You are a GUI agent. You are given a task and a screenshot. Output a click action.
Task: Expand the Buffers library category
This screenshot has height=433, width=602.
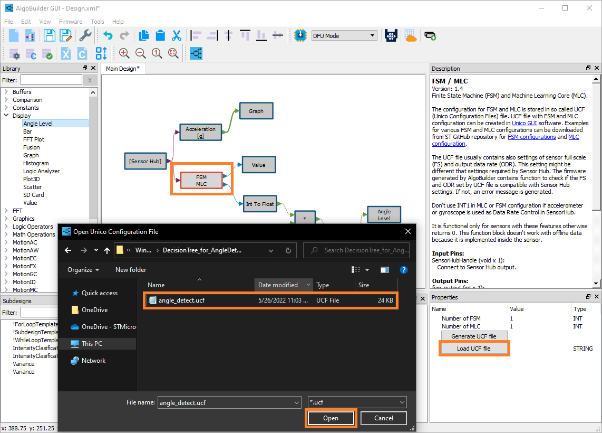click(x=6, y=91)
